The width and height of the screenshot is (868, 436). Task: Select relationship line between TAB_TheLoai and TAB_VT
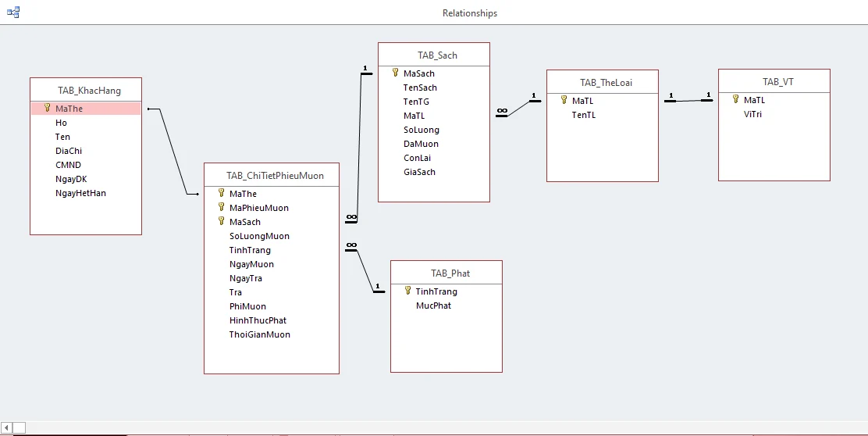(688, 101)
